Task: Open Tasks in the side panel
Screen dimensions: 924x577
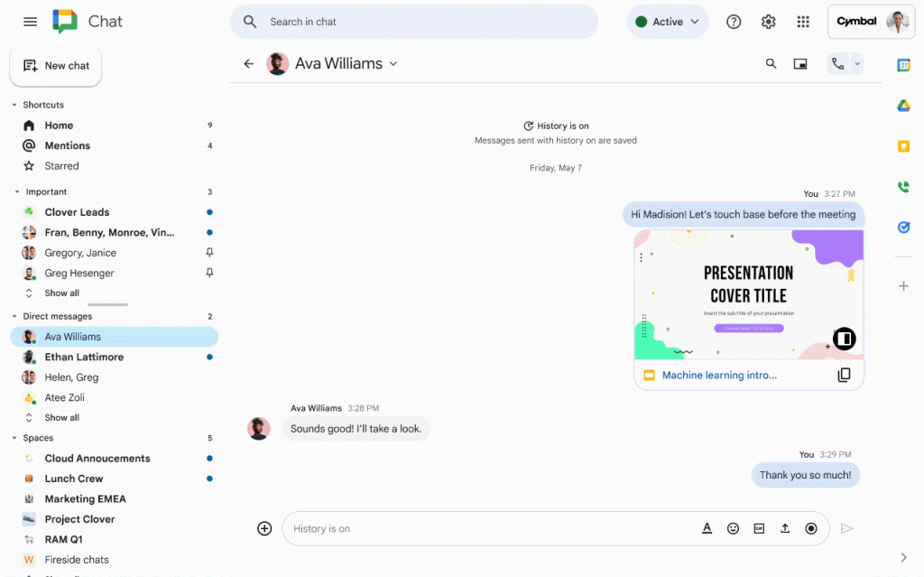Action: tap(903, 227)
